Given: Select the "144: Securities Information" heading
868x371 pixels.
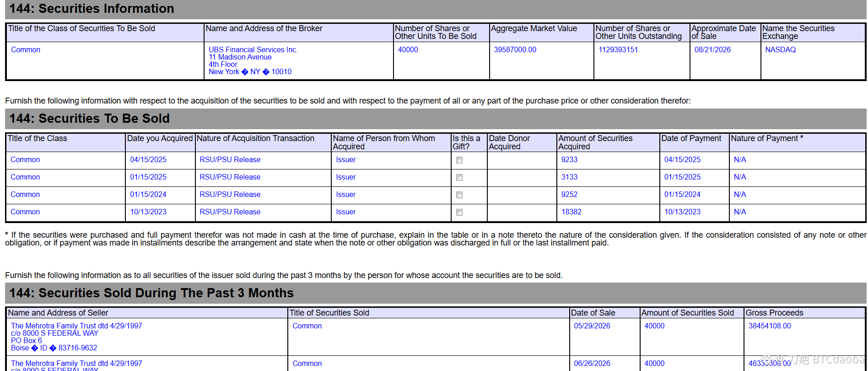Looking at the screenshot, I should point(92,9).
